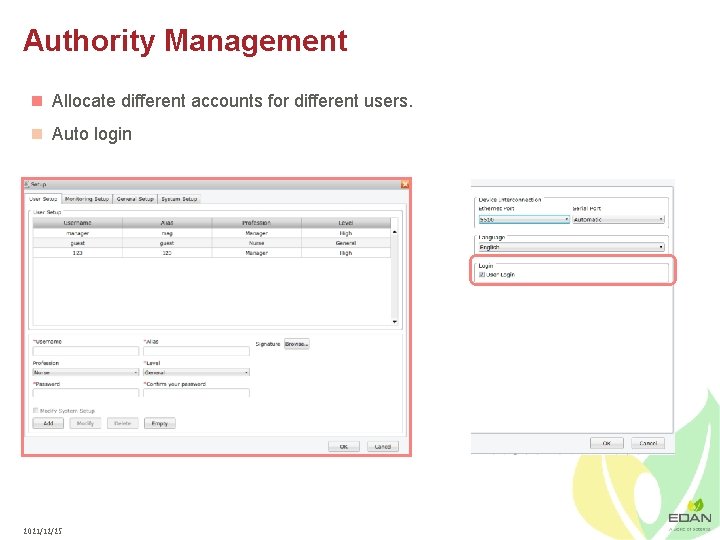
Task: Click the Level column header
Action: (346, 223)
